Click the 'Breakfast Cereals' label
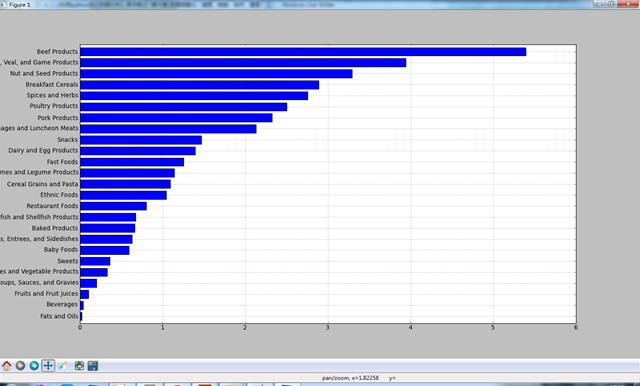This screenshot has width=640, height=386. click(x=52, y=84)
